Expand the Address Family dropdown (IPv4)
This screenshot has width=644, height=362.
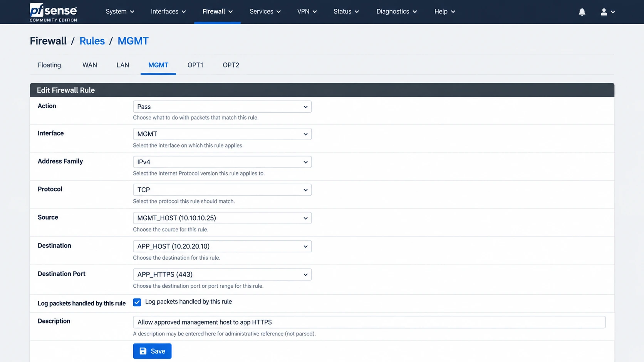point(222,162)
